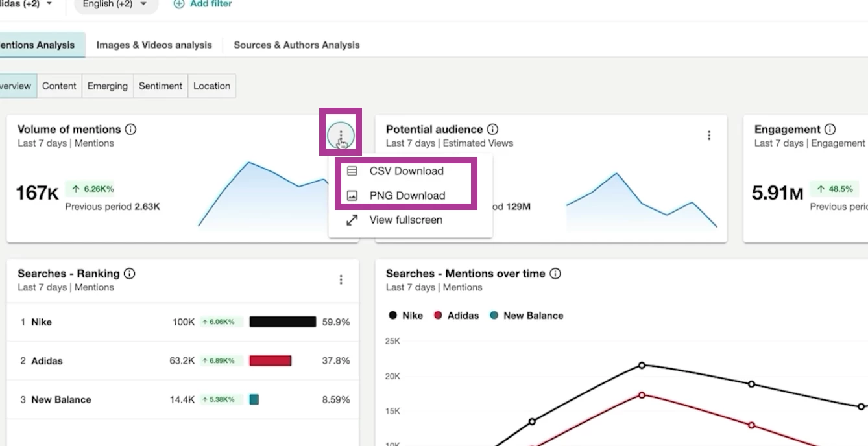Click the black Nike ranking bar
868x446 pixels.
tap(283, 322)
